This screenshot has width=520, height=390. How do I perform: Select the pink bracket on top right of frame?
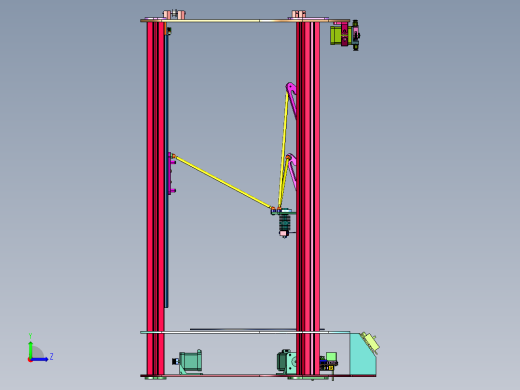299,14
